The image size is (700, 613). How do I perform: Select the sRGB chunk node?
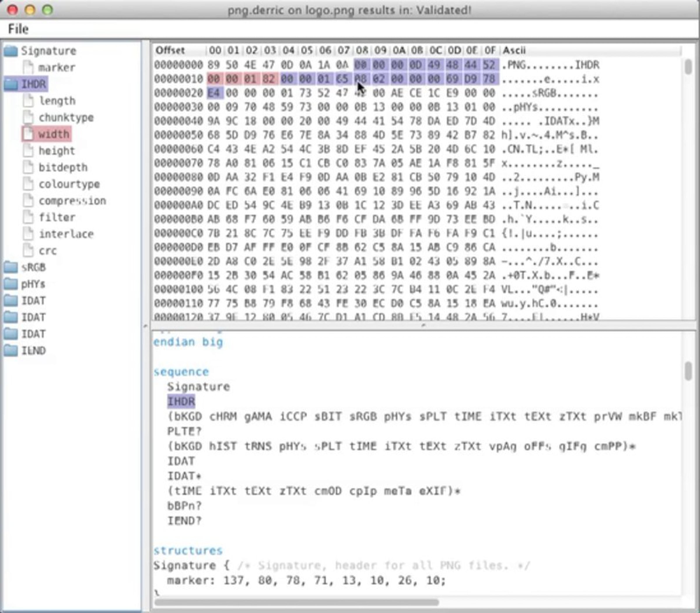click(x=34, y=268)
